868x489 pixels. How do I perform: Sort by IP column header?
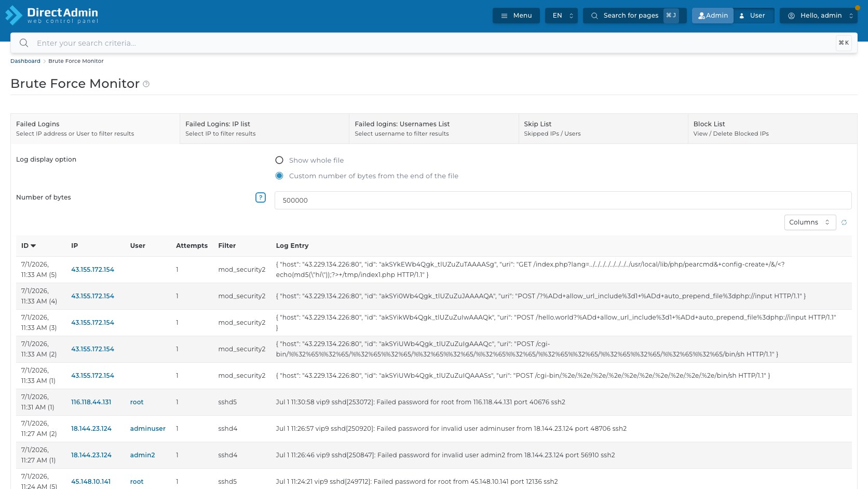point(75,246)
